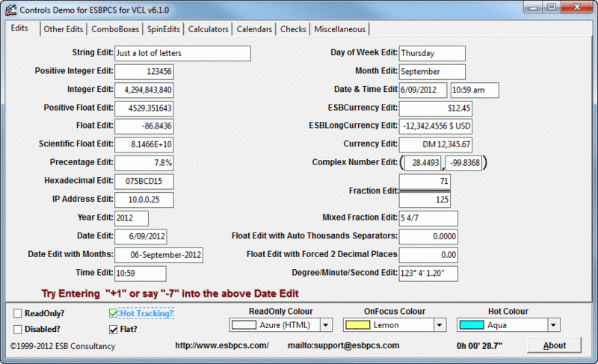Switch to the Other Edits tab

click(64, 29)
